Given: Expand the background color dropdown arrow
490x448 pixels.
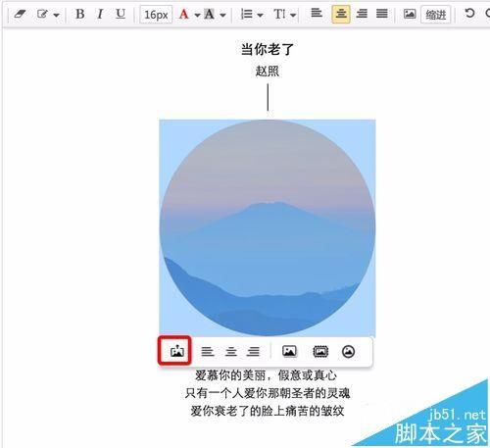Looking at the screenshot, I should click(222, 15).
